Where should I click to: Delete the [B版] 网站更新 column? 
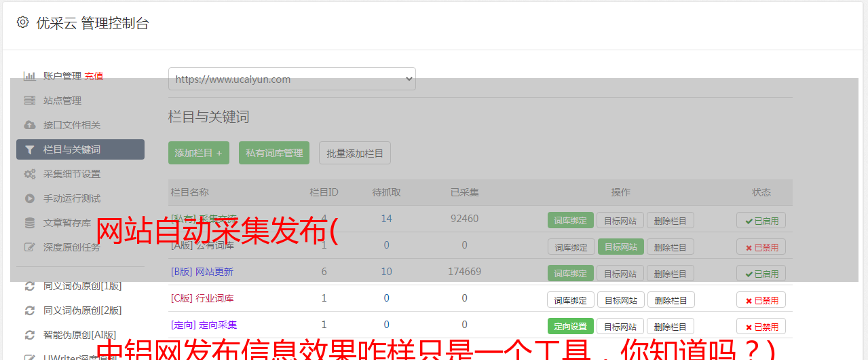point(671,273)
